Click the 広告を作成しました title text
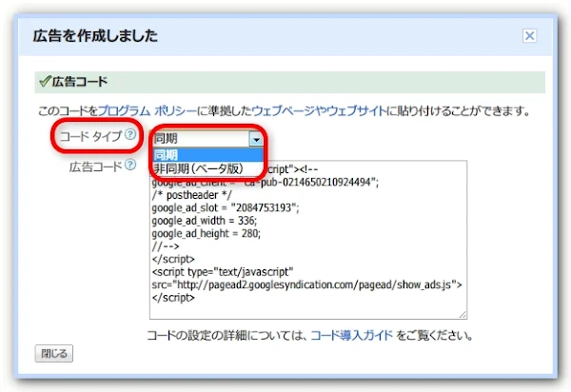571x392 pixels. 95,36
